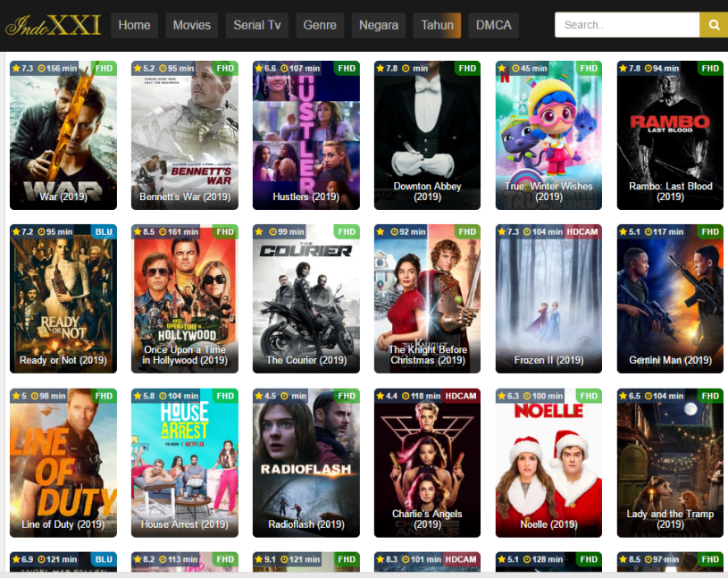
Task: Open the Serial Tv section
Action: [257, 25]
